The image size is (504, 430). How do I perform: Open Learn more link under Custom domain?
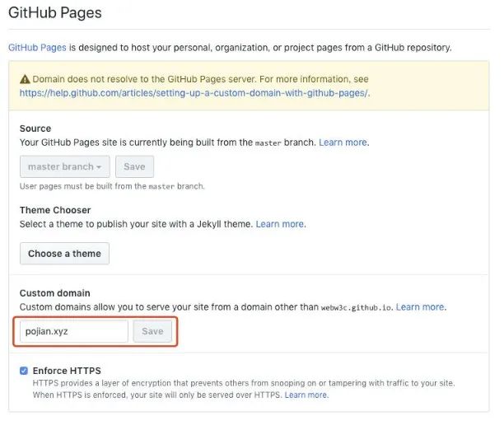pos(420,307)
